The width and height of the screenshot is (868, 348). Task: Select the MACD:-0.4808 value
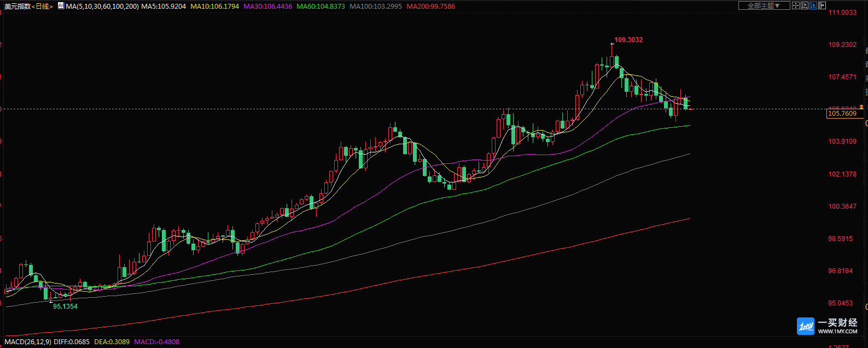click(x=157, y=342)
